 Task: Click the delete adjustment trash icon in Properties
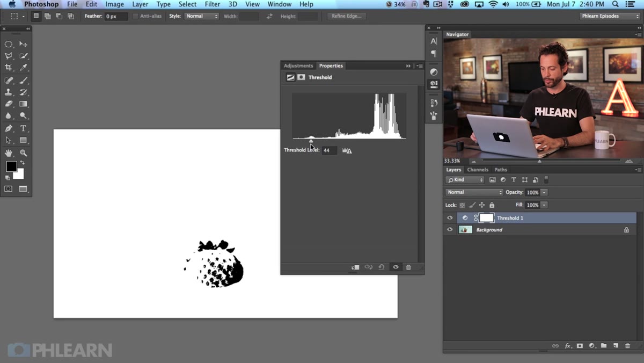pos(408,267)
